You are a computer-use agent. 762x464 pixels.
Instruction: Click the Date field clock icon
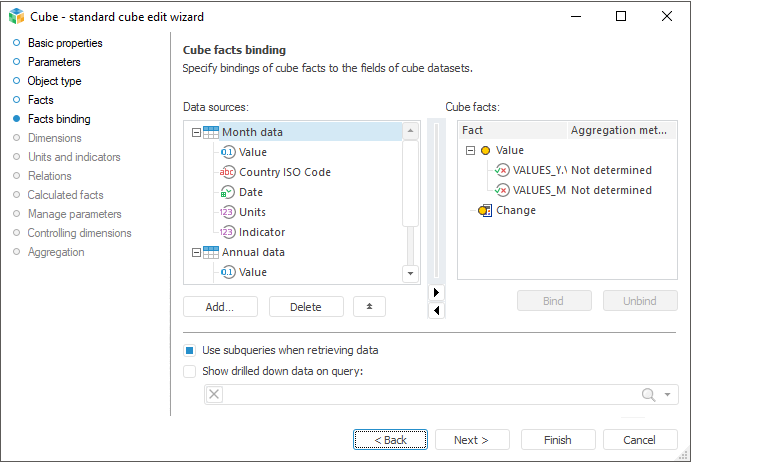tap(227, 192)
